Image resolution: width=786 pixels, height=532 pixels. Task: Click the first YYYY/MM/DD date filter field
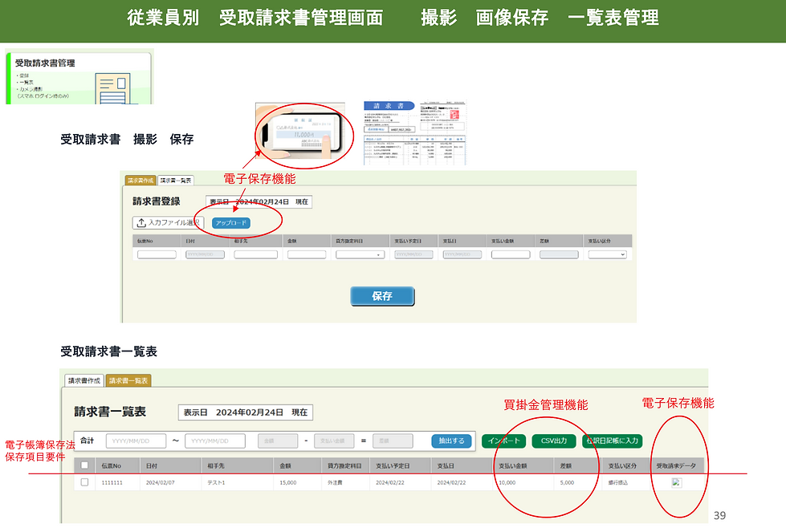point(136,441)
